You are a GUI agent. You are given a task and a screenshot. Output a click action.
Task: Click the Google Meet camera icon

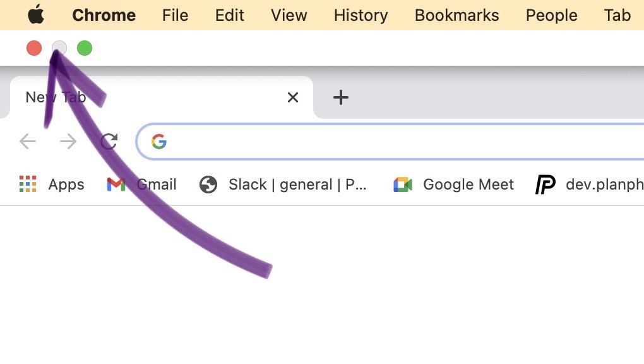coord(402,184)
